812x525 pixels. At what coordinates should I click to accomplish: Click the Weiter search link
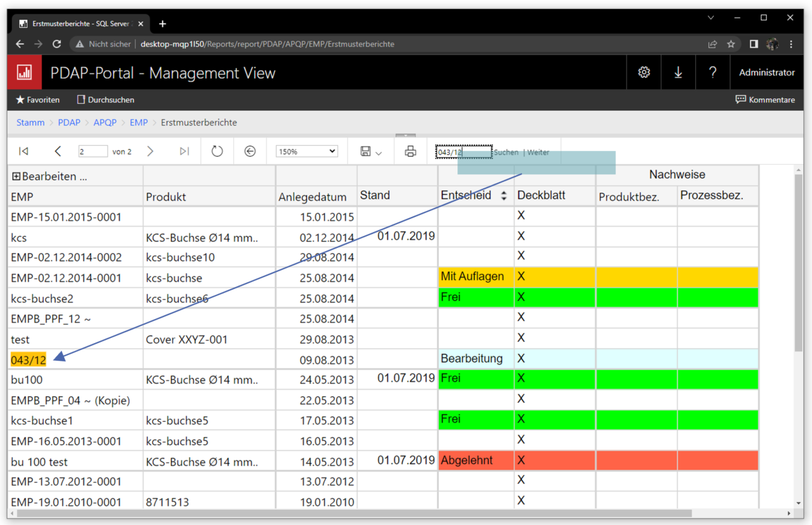pyautogui.click(x=538, y=152)
